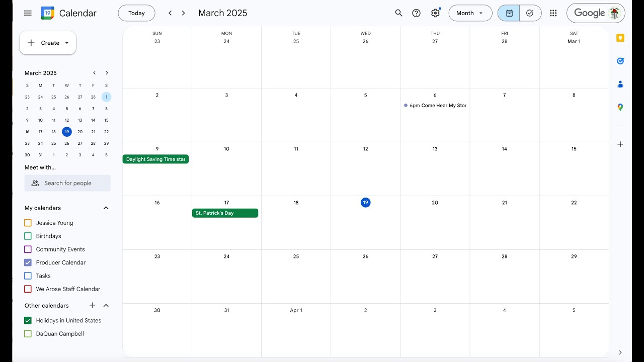Collapse My calendars section
This screenshot has width=644, height=362.
click(x=106, y=208)
